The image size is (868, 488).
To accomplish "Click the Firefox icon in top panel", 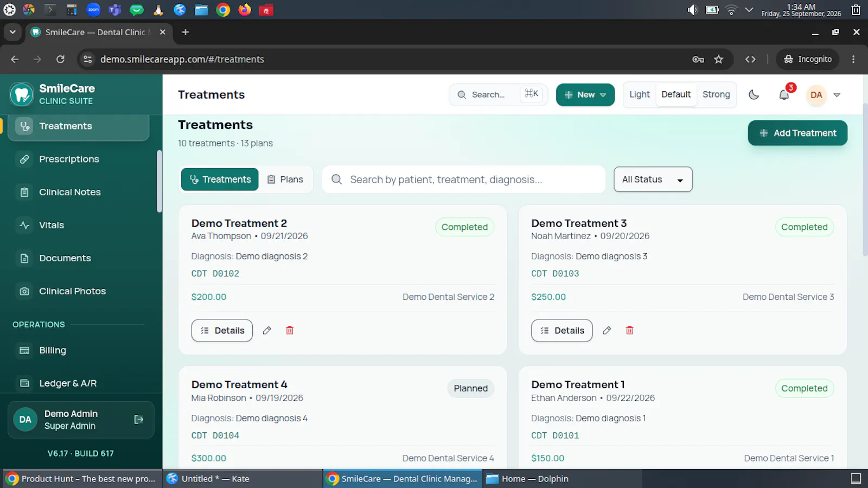I will pos(245,9).
